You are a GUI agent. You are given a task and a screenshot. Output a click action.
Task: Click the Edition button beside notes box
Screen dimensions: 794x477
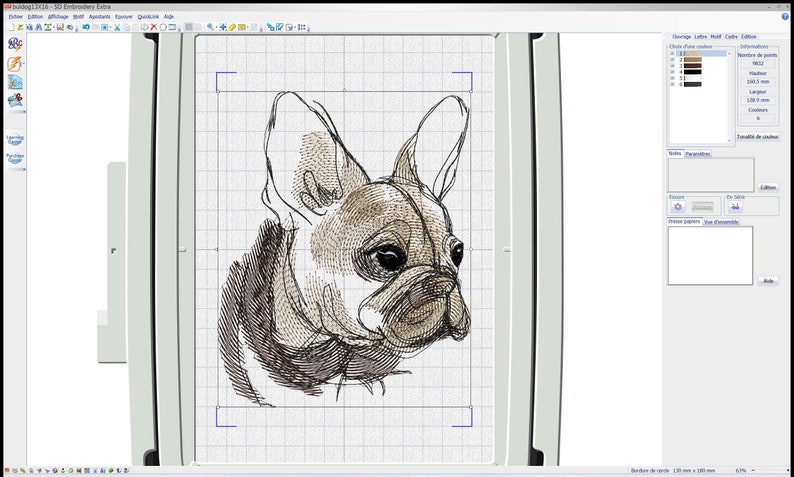[x=768, y=187]
